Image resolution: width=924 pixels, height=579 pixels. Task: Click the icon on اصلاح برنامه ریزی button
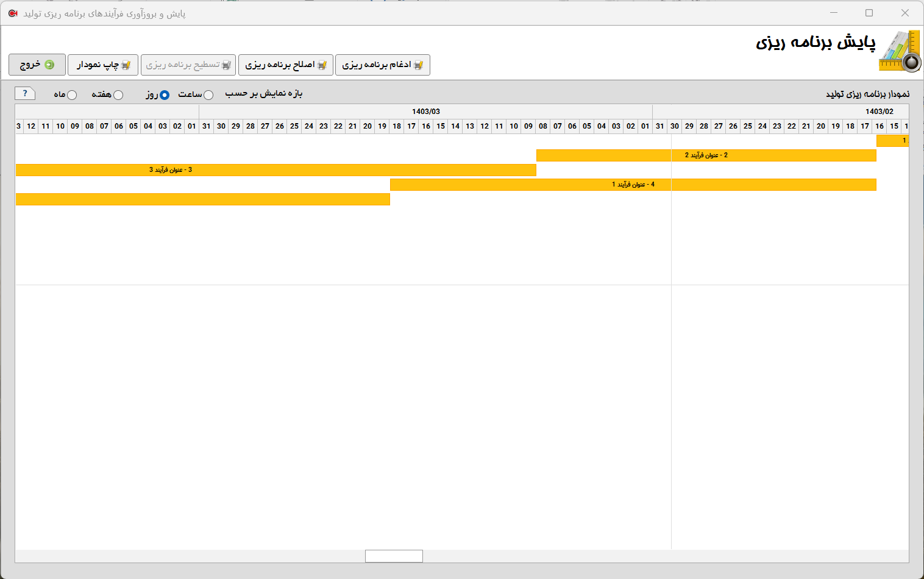tap(322, 65)
